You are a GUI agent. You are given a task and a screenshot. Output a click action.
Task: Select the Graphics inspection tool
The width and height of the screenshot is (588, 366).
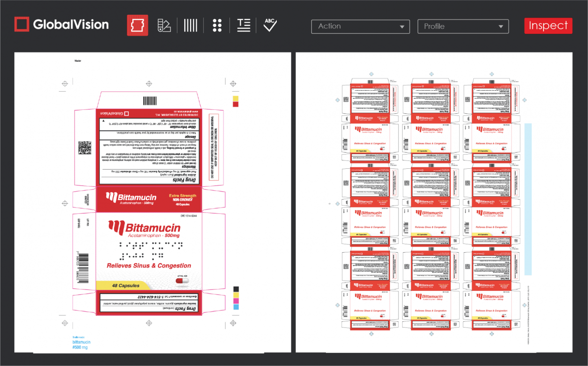pyautogui.click(x=137, y=25)
